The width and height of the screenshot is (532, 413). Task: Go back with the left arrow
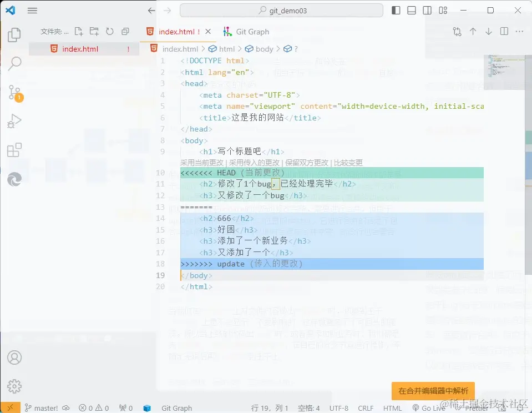(x=151, y=11)
